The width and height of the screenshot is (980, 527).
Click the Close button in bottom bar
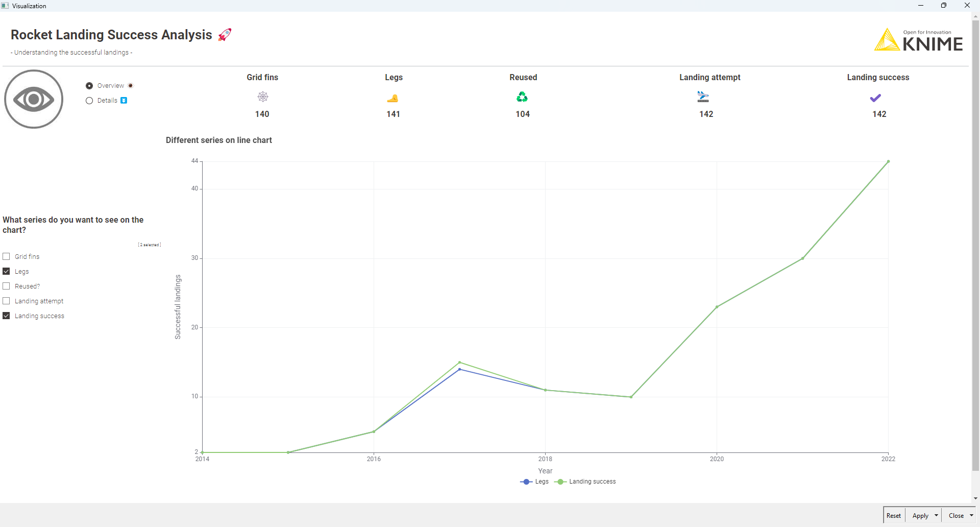tap(956, 515)
